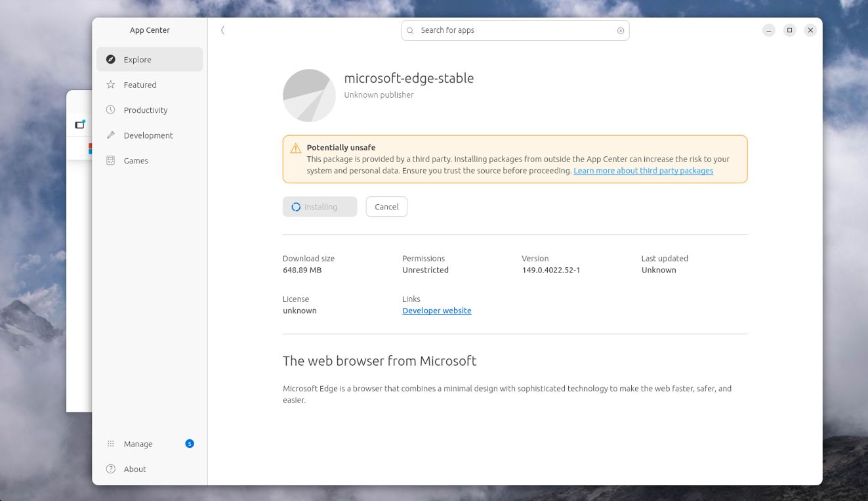
Task: Click the 'Last updated' label
Action: tap(665, 259)
